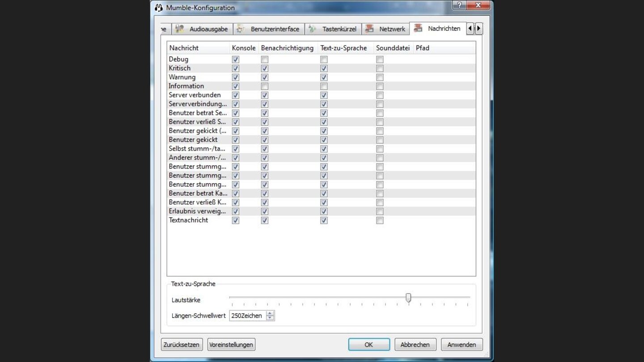The image size is (644, 362).
Task: Enable Sounddatei for Textnachricht
Action: pyautogui.click(x=380, y=220)
